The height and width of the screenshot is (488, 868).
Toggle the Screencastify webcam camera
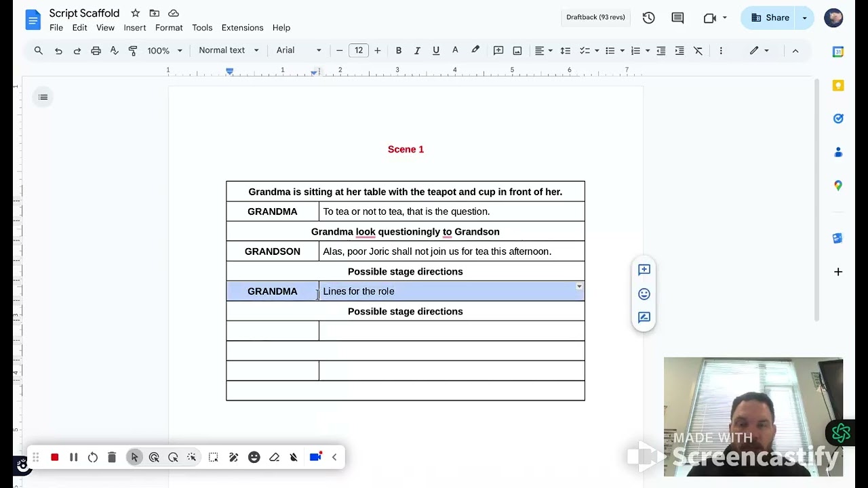[315, 457]
